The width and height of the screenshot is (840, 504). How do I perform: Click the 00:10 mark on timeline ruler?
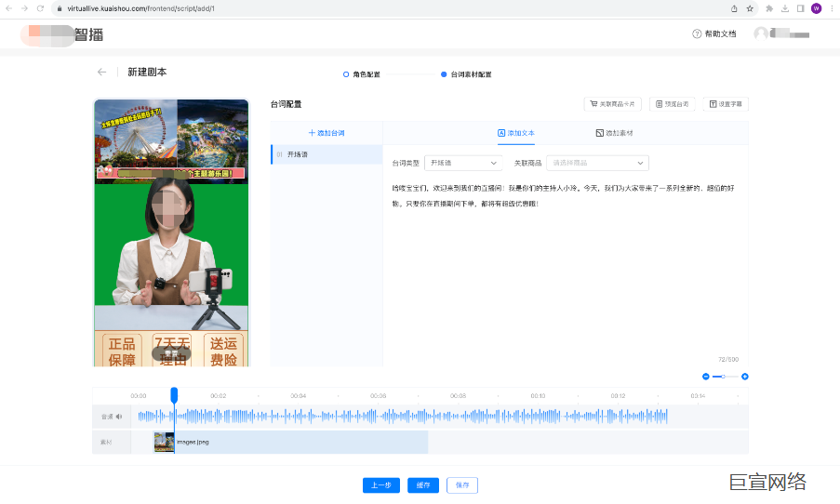pos(538,396)
